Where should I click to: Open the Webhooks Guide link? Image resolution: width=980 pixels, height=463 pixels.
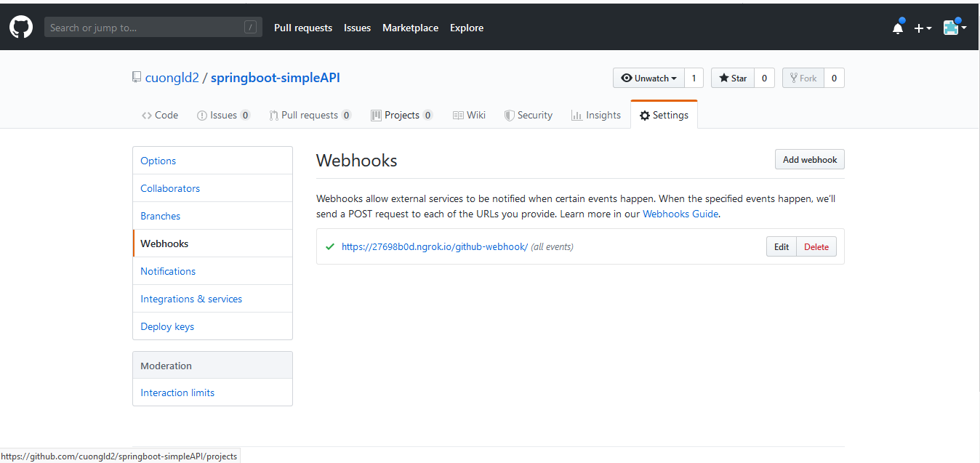[680, 214]
